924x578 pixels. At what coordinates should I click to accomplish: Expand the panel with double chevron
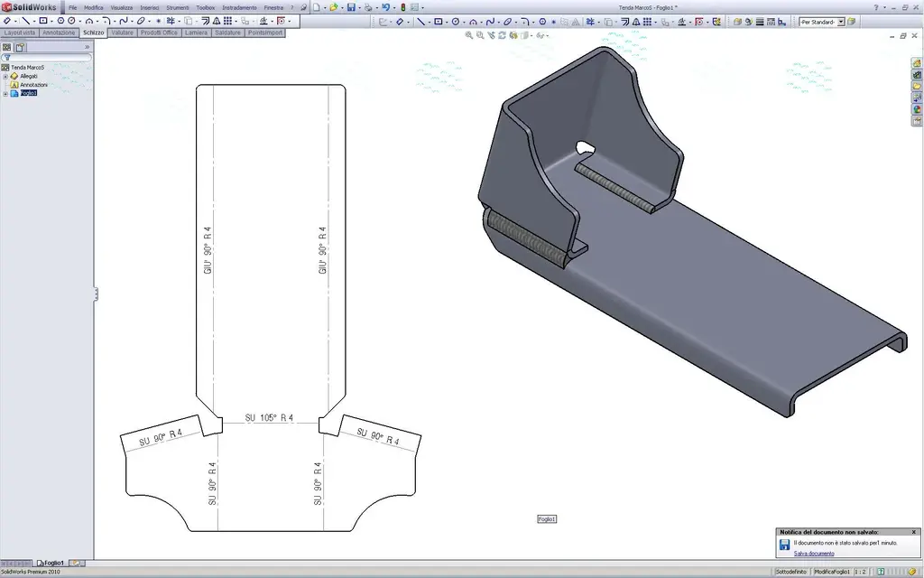coord(88,47)
